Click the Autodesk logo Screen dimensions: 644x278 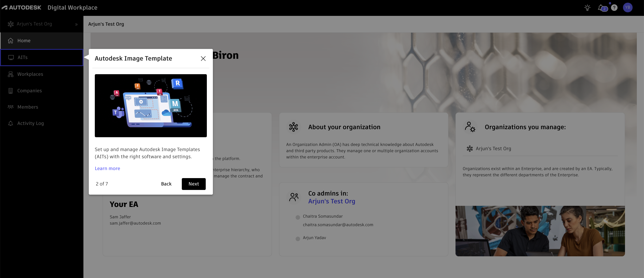(x=21, y=8)
